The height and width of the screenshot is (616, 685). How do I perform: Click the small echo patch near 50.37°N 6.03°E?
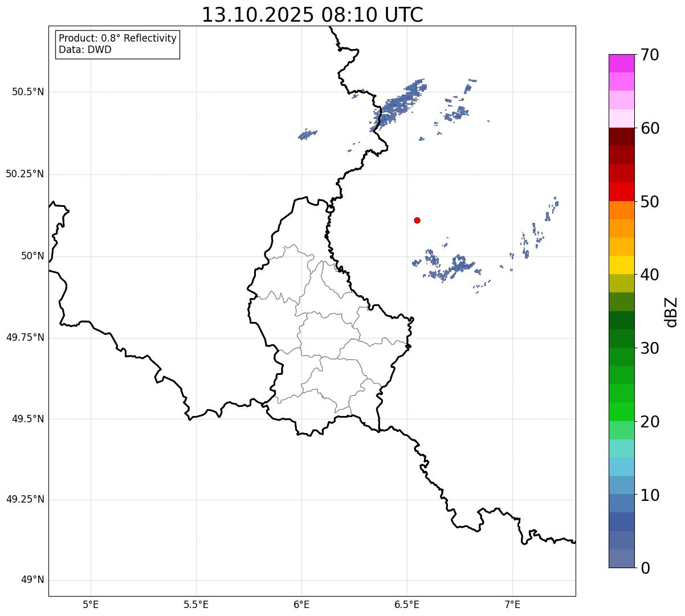[x=308, y=134]
